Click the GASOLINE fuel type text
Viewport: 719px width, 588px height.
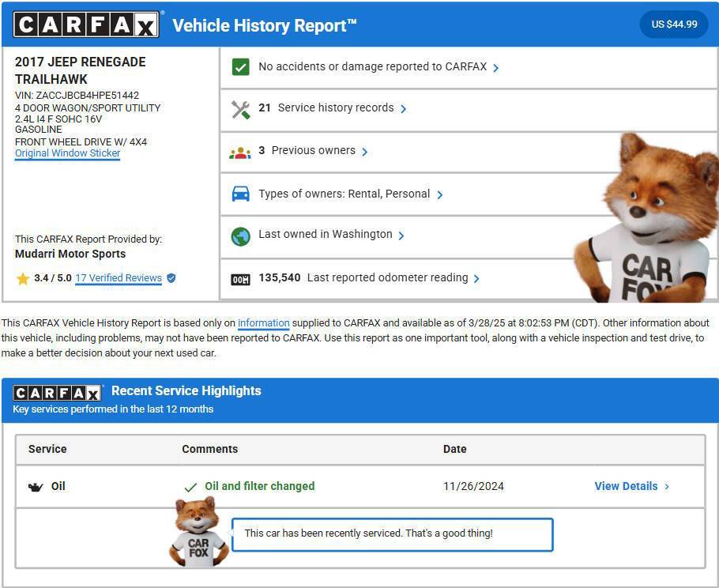tap(38, 130)
